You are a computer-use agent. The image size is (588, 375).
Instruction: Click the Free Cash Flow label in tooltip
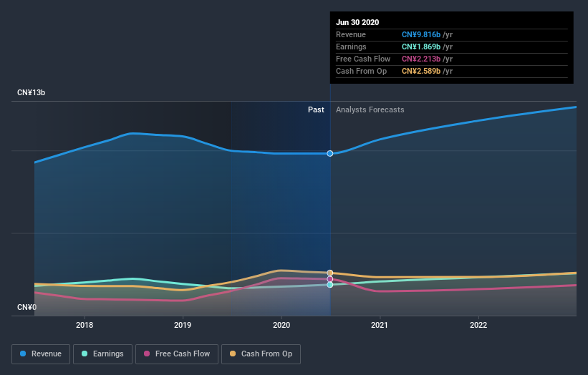[x=363, y=59]
